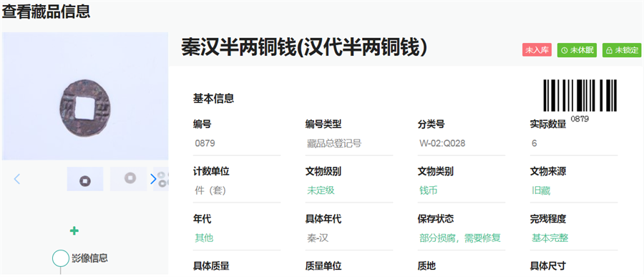
Task: Open the 文物类别 钱币 dropdown
Action: tap(462, 190)
